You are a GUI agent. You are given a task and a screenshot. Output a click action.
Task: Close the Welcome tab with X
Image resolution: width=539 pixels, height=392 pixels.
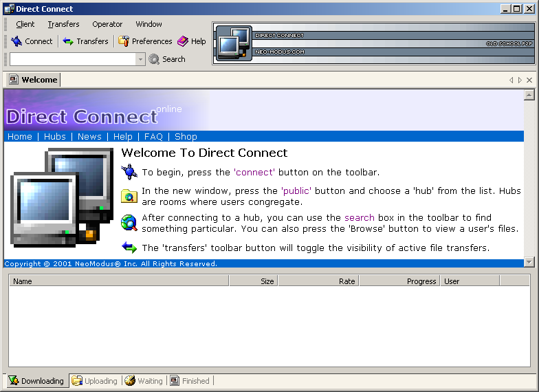click(529, 80)
